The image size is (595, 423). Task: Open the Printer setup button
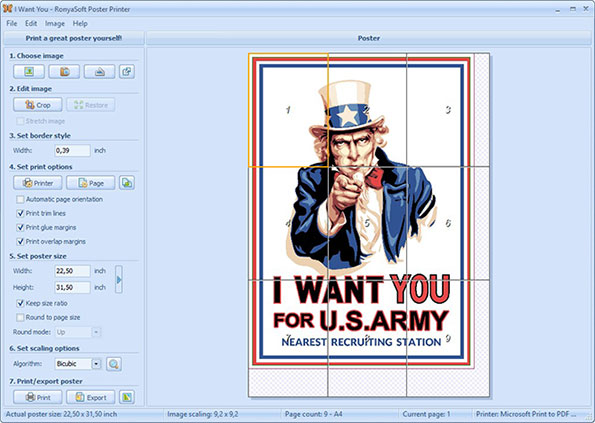click(38, 183)
